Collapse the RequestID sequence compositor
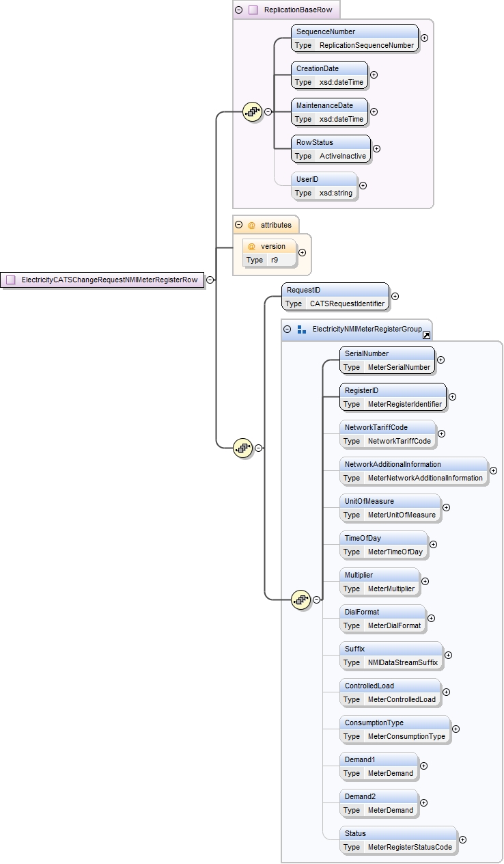The image size is (504, 864). [258, 448]
